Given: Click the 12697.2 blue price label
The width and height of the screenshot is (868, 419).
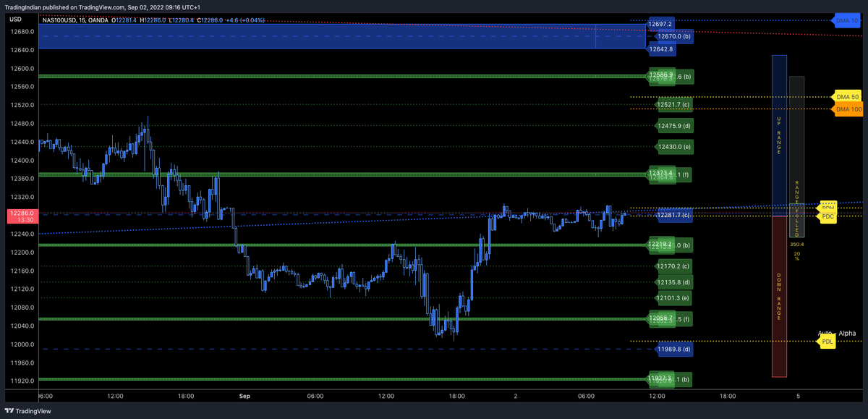Looking at the screenshot, I should (x=661, y=24).
